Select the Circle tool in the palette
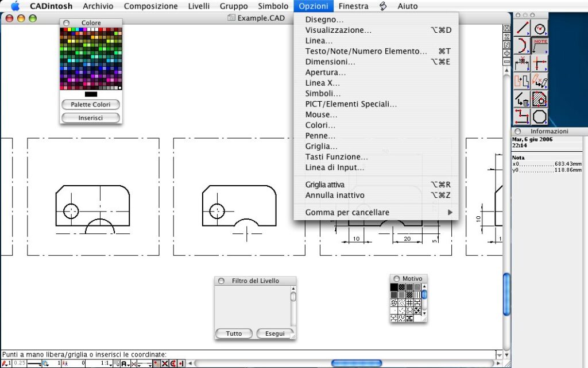 point(540,28)
